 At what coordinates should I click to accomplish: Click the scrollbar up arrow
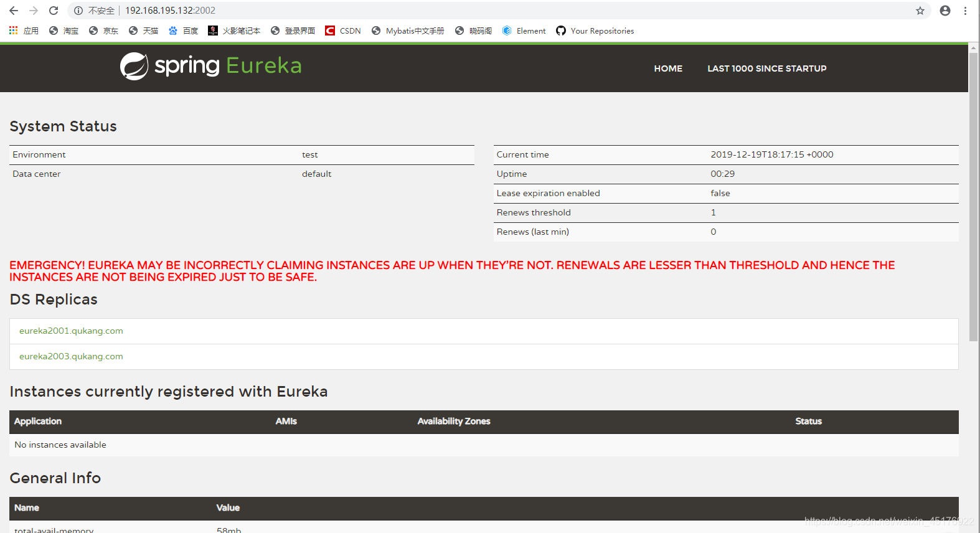tap(973, 47)
